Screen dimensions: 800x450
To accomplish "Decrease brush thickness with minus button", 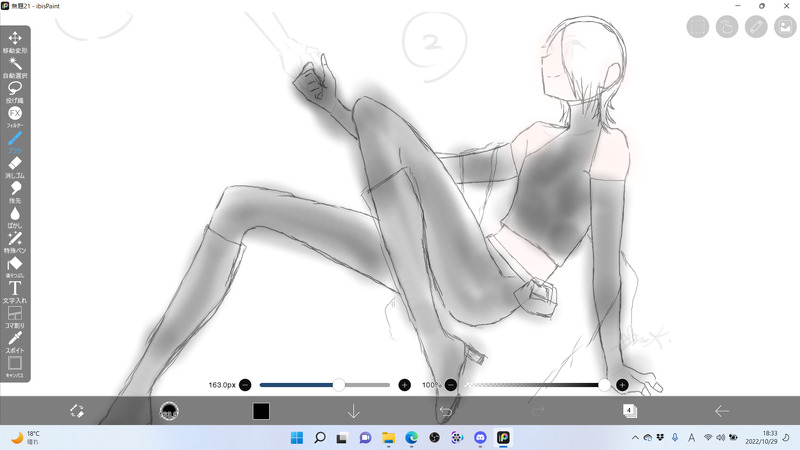I will click(245, 385).
